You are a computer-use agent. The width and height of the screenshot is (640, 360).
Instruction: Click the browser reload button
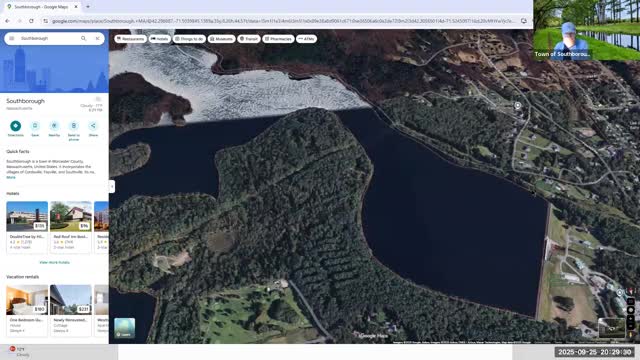pyautogui.click(x=31, y=21)
